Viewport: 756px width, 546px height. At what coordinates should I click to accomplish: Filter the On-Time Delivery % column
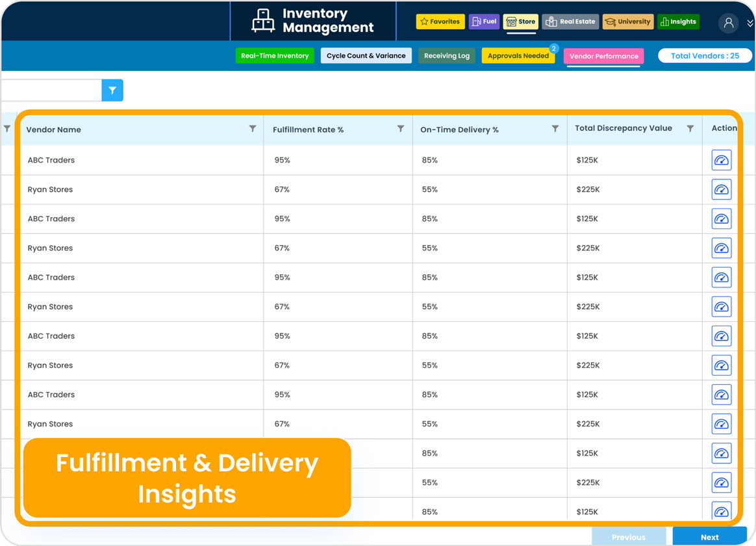[555, 129]
